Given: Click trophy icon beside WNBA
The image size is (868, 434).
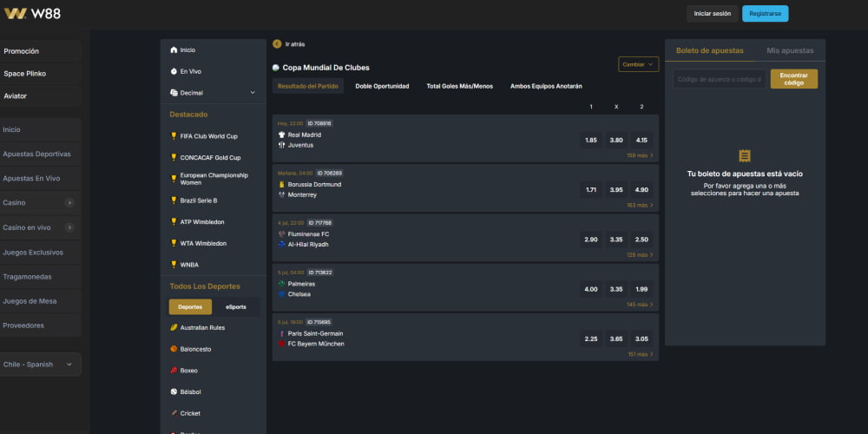Looking at the screenshot, I should 174,265.
